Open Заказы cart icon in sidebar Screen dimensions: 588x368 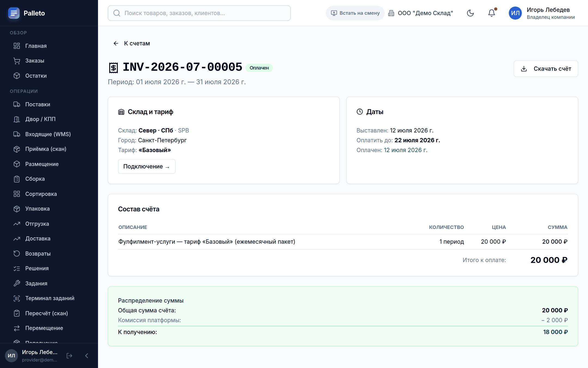pyautogui.click(x=17, y=61)
